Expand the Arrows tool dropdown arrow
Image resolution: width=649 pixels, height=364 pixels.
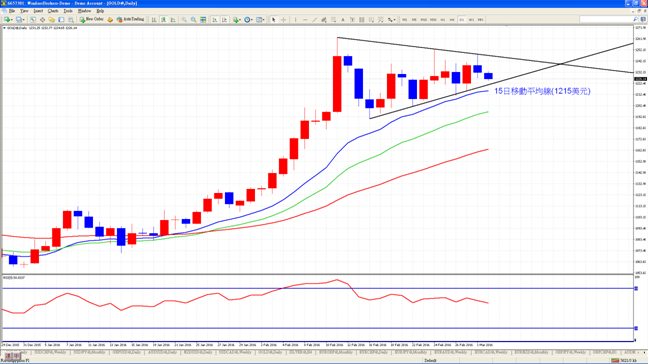[x=395, y=19]
